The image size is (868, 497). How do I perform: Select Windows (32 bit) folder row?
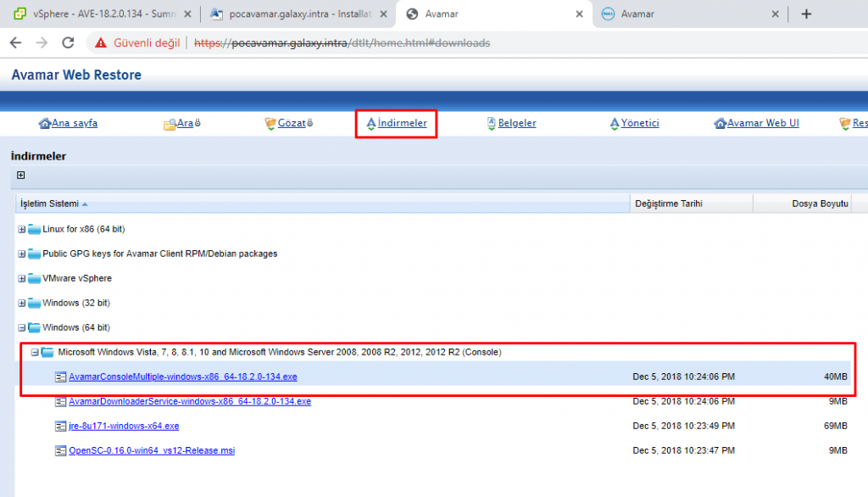[76, 303]
